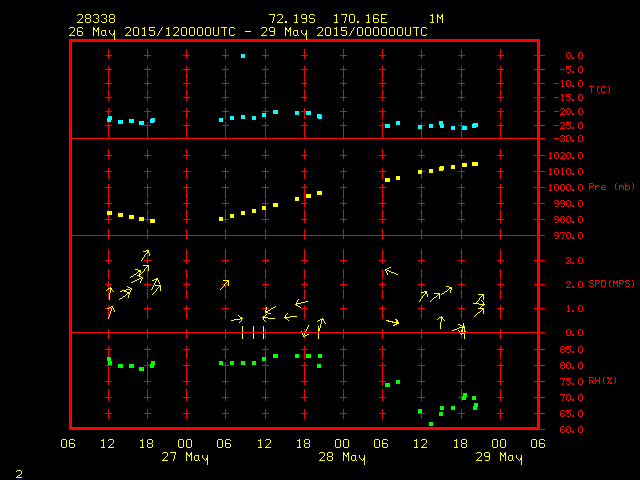Viewport: 640px width, 480px height.
Task: Click the 70.0 humidity tick label
Action: click(x=571, y=398)
